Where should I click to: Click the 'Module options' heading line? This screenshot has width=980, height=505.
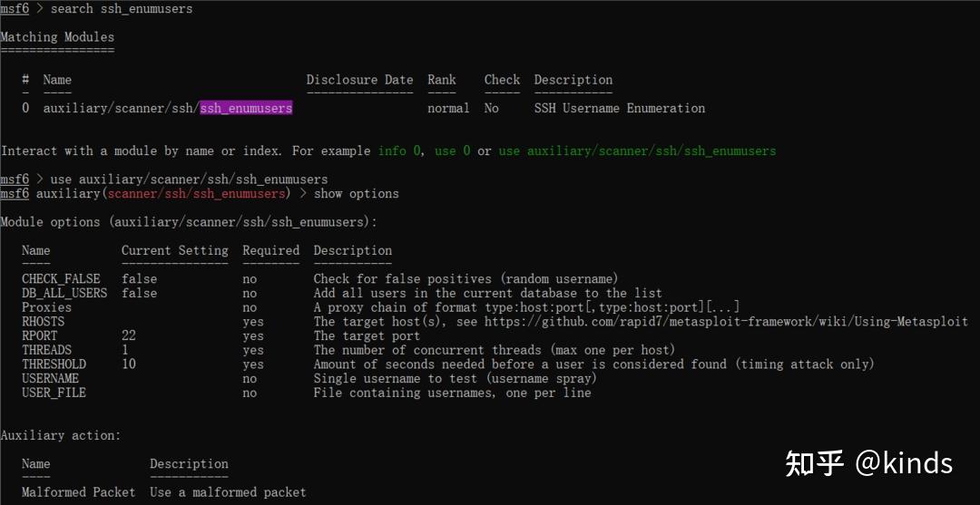tap(189, 222)
